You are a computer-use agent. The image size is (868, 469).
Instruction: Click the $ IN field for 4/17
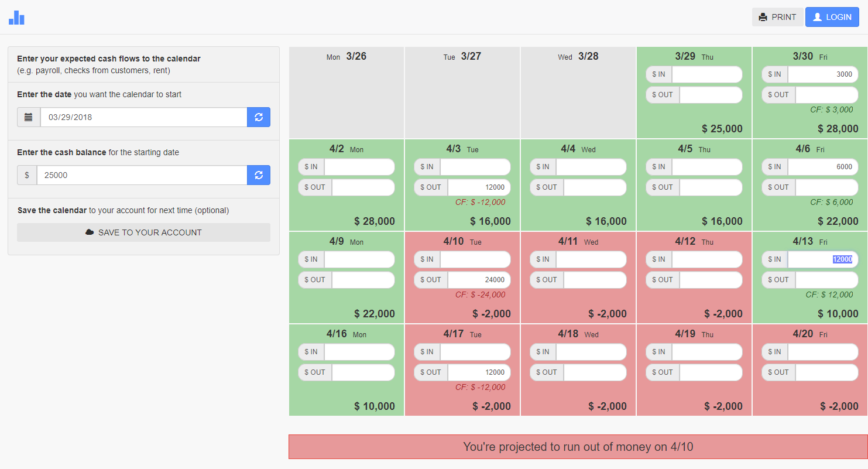(x=475, y=352)
